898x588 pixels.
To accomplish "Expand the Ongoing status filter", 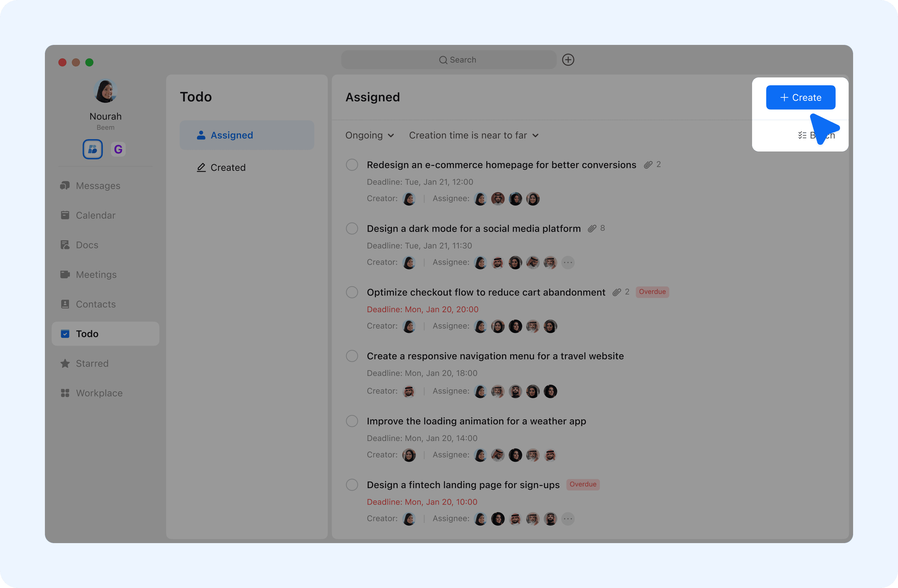I will 369,135.
